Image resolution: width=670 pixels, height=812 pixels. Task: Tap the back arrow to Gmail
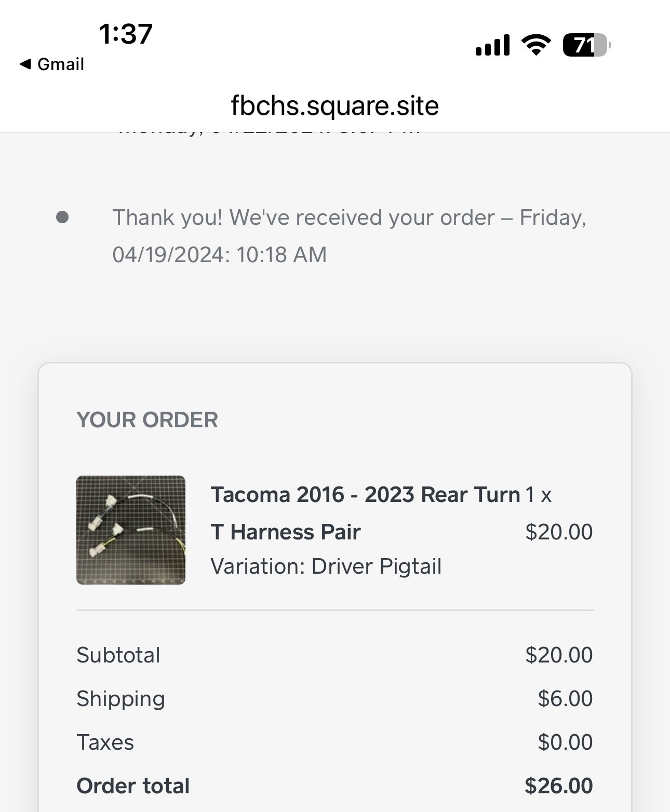(25, 64)
